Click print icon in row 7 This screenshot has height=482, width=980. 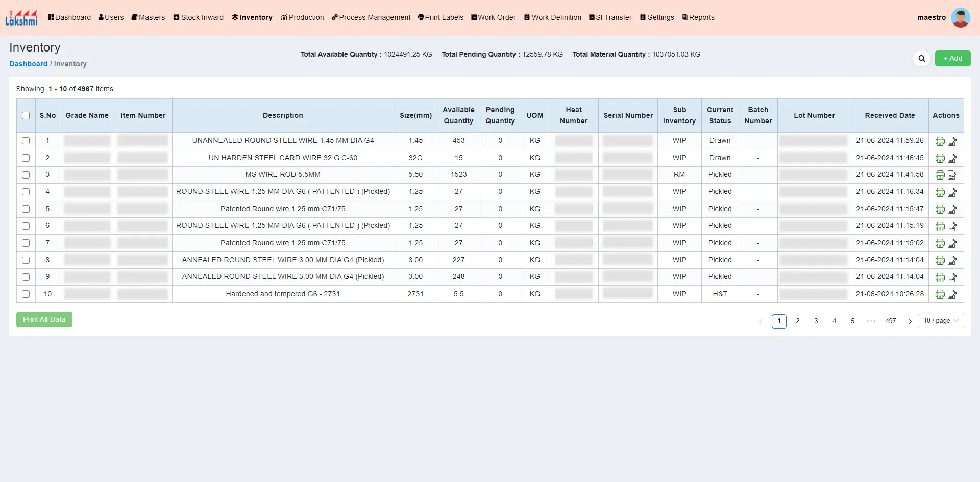pyautogui.click(x=940, y=243)
